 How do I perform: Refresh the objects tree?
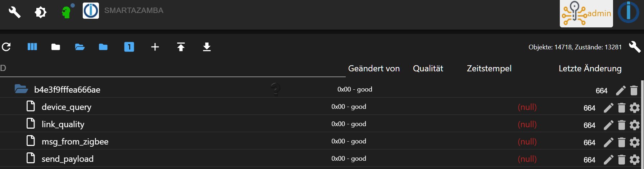click(6, 47)
